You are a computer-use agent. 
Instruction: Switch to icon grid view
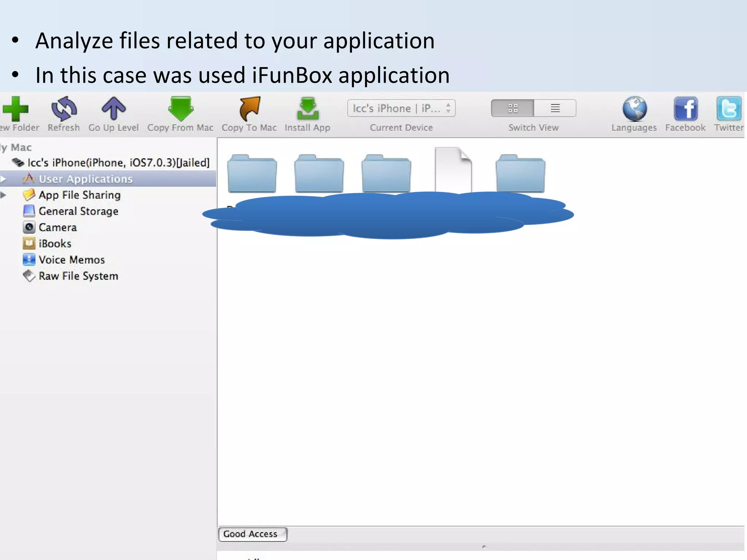(512, 108)
